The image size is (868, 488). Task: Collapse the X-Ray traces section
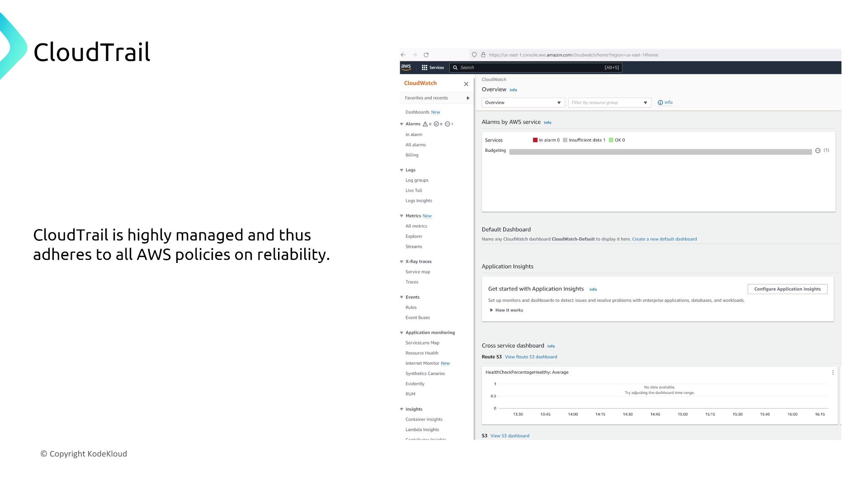click(x=401, y=262)
